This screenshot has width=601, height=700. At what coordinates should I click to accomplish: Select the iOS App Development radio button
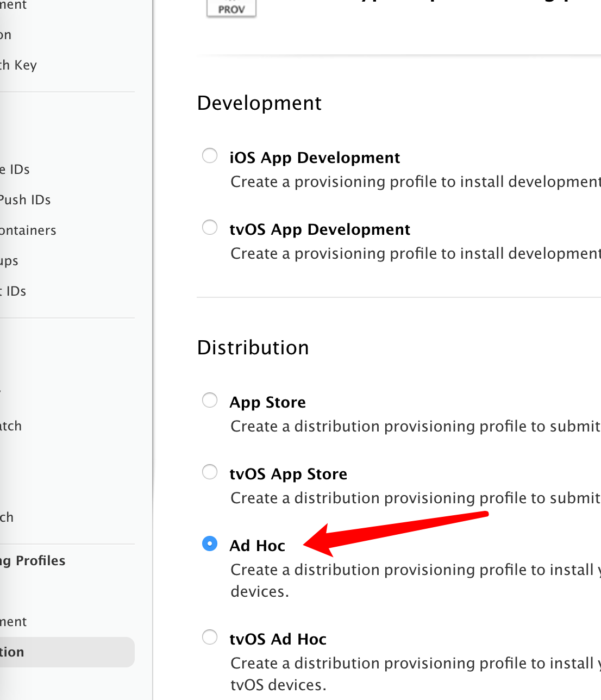tap(210, 156)
